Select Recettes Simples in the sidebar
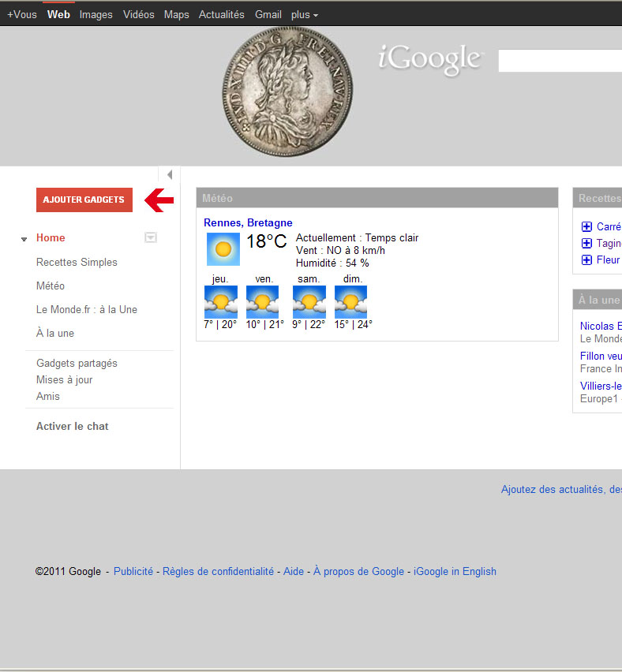The width and height of the screenshot is (622, 672). (x=77, y=262)
